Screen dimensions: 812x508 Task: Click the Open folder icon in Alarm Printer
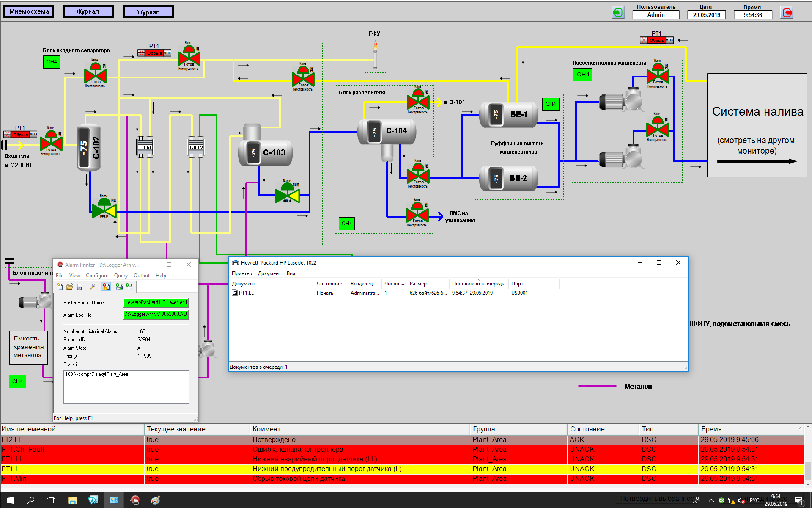click(x=70, y=287)
